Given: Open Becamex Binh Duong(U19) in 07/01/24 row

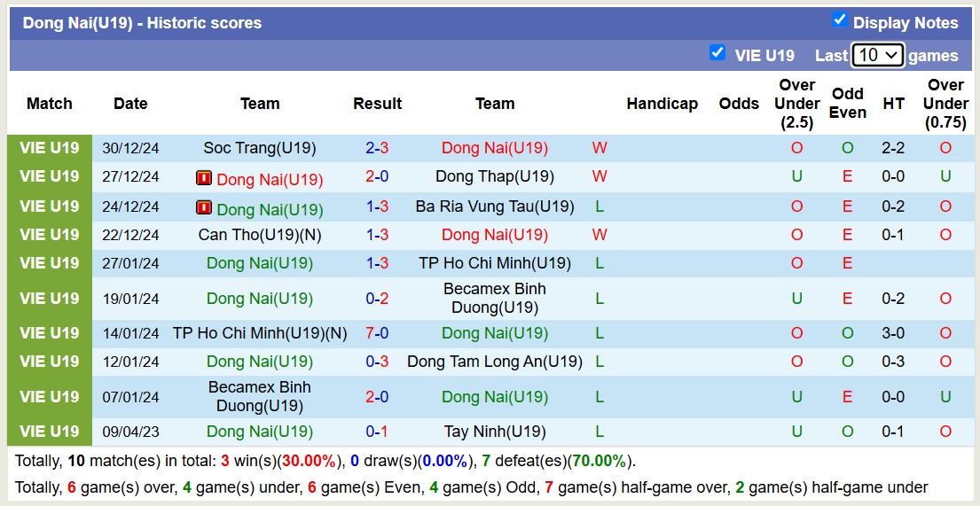Looking at the screenshot, I should [x=259, y=397].
